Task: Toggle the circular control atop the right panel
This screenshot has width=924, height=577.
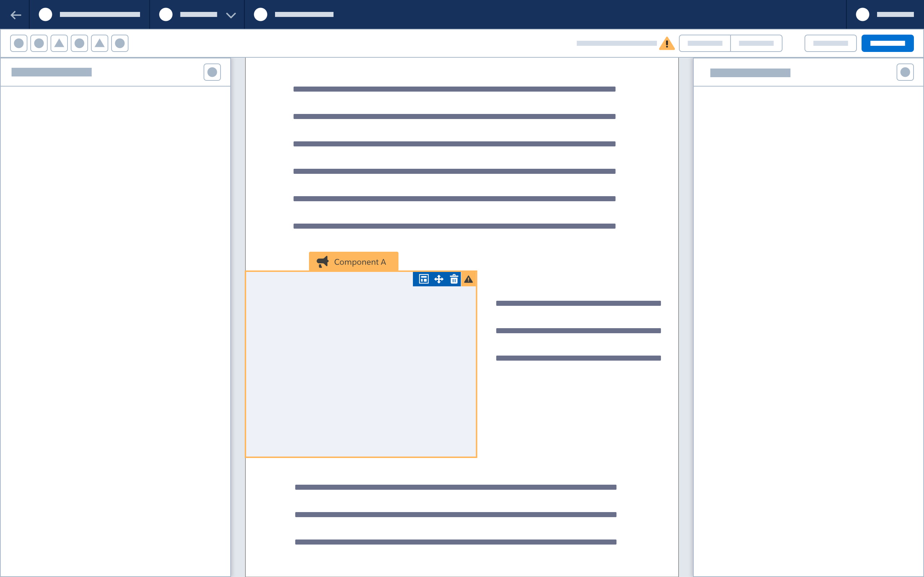Action: click(906, 72)
